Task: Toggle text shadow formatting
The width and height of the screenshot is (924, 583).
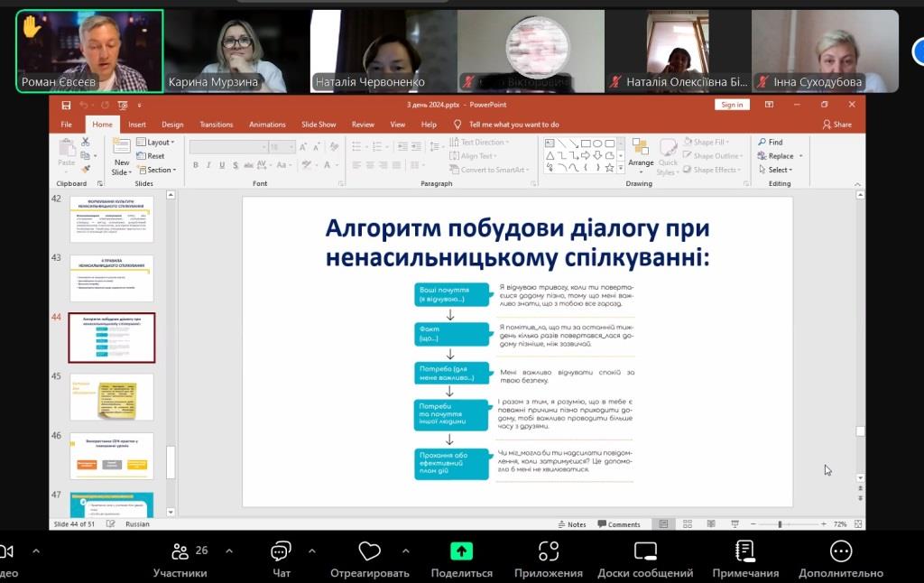Action: [236, 165]
